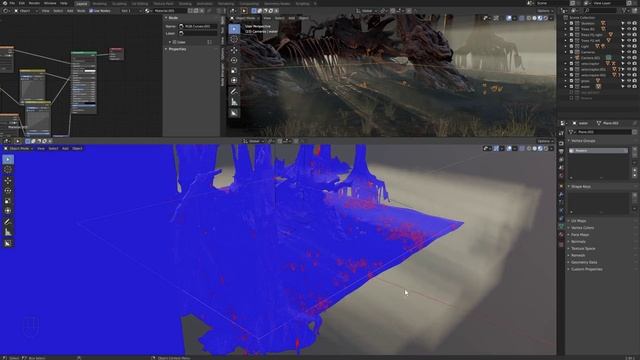This screenshot has height=360, width=640.
Task: Open Options button in upper viewport header
Action: (545, 11)
